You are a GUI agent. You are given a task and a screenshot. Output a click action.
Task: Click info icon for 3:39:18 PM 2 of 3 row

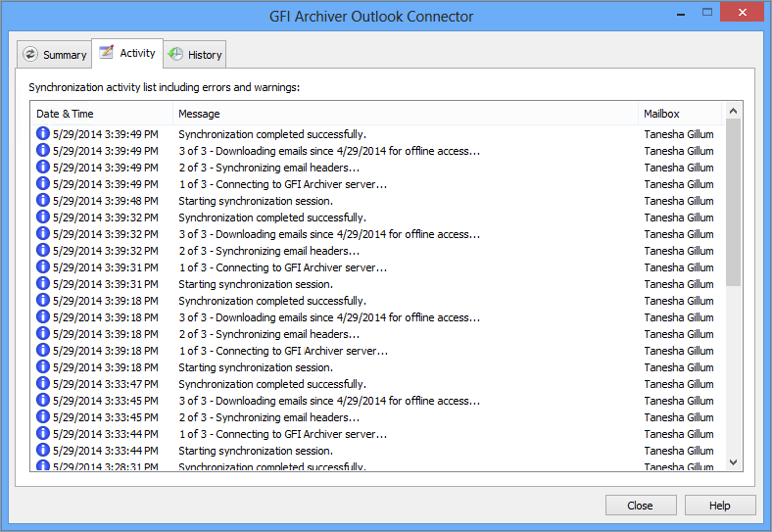click(x=43, y=333)
